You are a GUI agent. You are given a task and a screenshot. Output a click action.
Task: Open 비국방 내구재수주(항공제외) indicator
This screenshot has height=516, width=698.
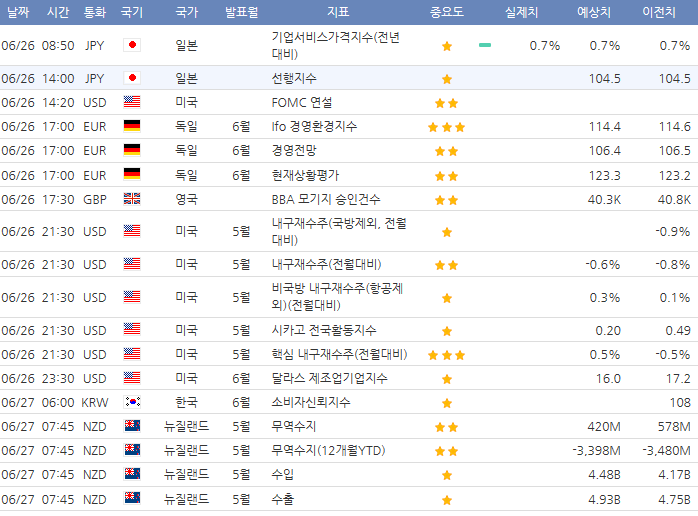pos(337,297)
